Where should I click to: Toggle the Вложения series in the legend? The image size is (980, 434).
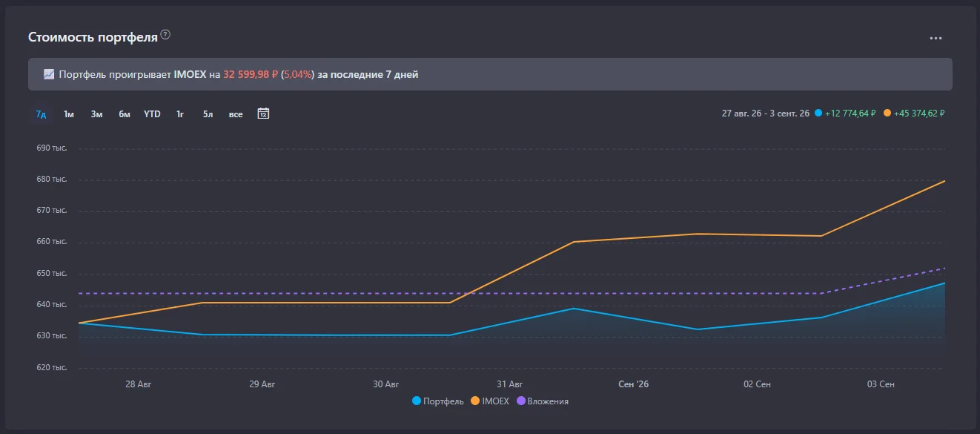tap(543, 401)
